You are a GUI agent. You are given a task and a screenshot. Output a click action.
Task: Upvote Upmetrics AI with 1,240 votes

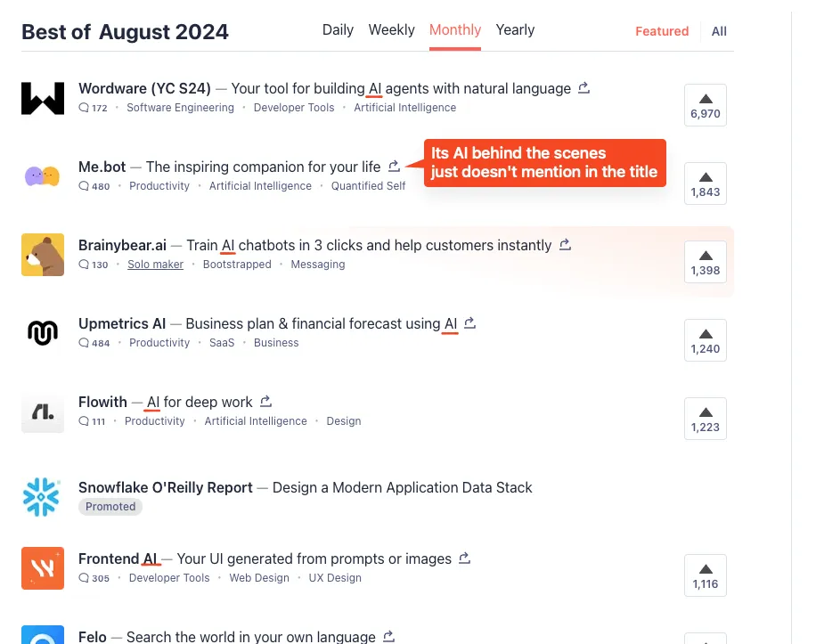[706, 340]
